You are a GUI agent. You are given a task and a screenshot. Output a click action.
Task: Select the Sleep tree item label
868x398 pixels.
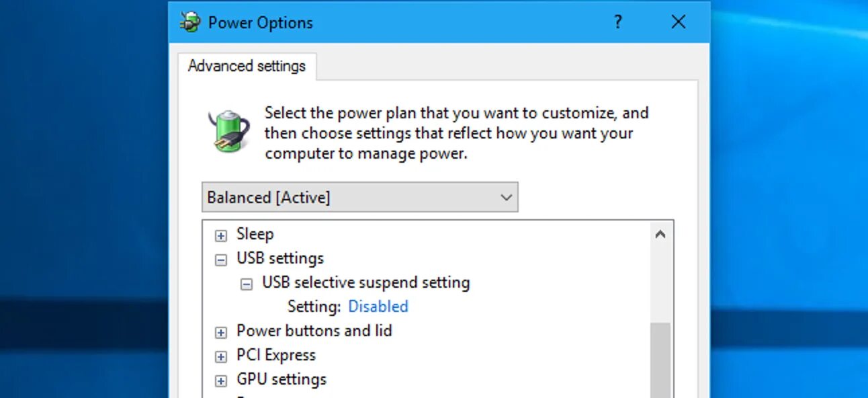tap(255, 234)
